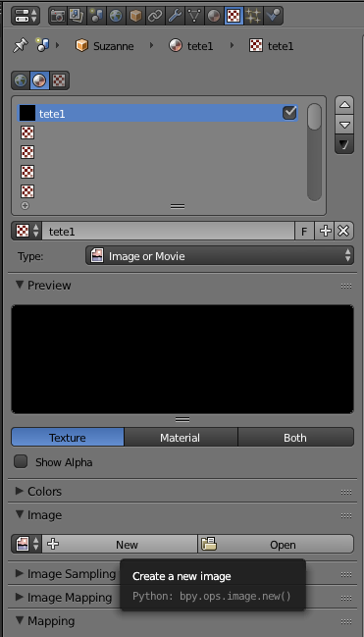Open the Particles properties tab
Viewport: 364px width, 637px height.
click(253, 16)
